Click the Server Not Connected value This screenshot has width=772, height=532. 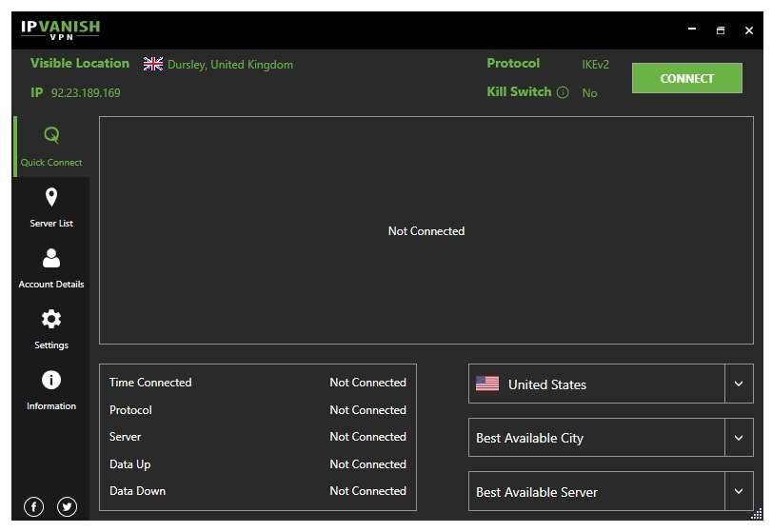pos(367,437)
